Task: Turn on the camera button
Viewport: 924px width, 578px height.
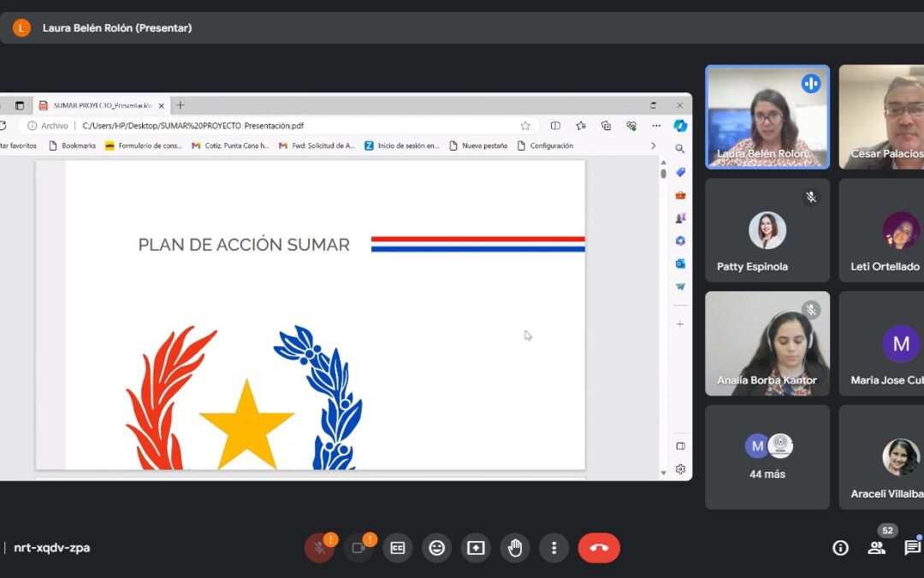Action: 358,548
